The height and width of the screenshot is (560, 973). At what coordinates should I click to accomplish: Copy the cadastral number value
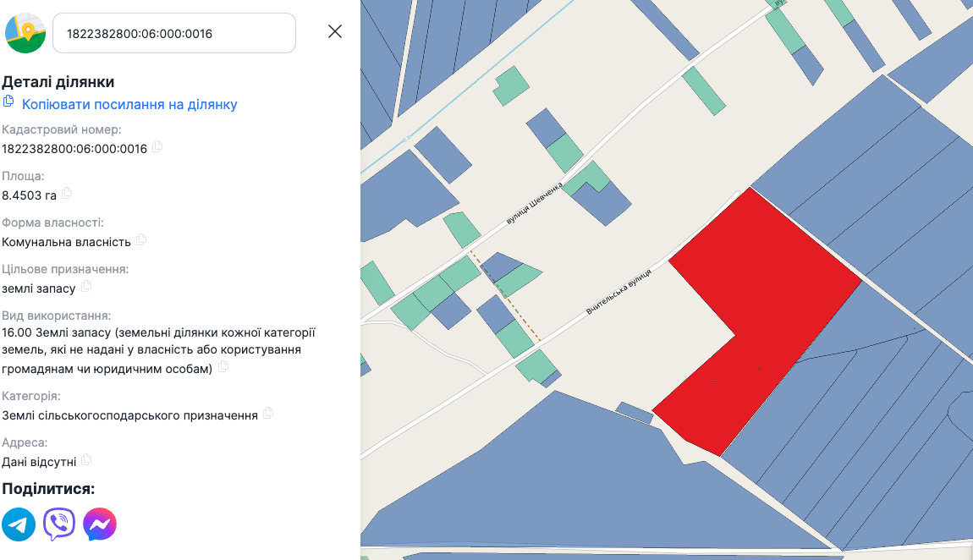[x=157, y=147]
